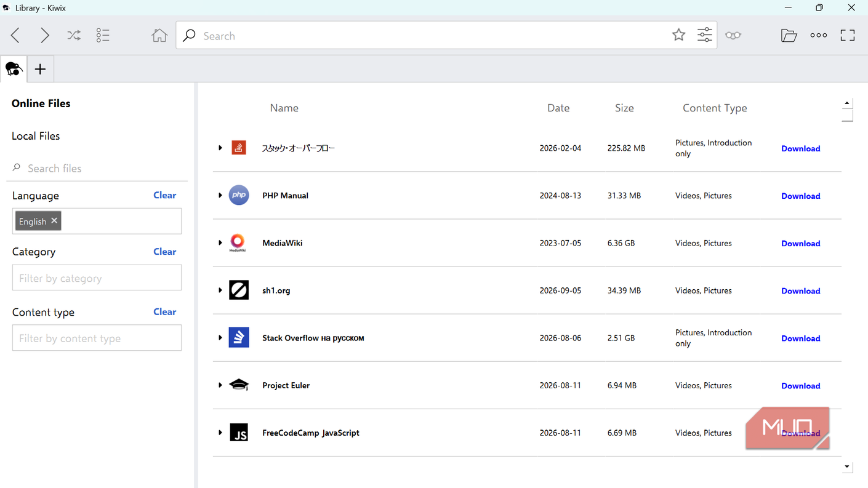Expand the Project Euler row details
The image size is (868, 488).
pyautogui.click(x=220, y=385)
